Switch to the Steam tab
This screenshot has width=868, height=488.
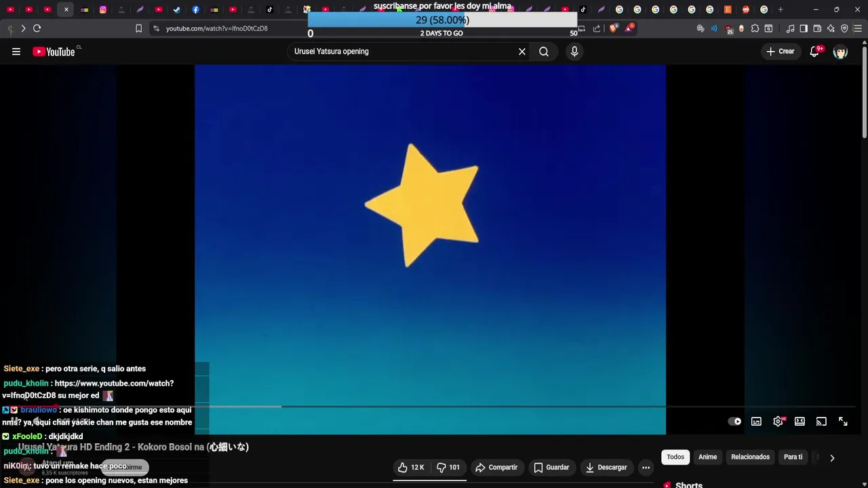(x=177, y=9)
